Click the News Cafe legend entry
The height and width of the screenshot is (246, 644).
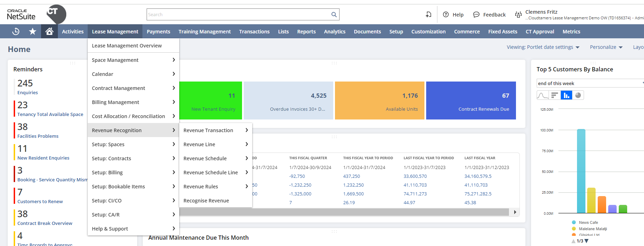(585, 222)
